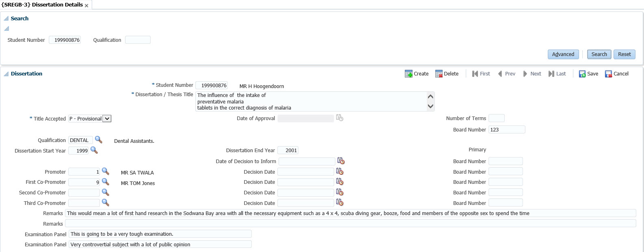644x252 pixels.
Task: Click the Create record icon
Action: click(x=408, y=74)
